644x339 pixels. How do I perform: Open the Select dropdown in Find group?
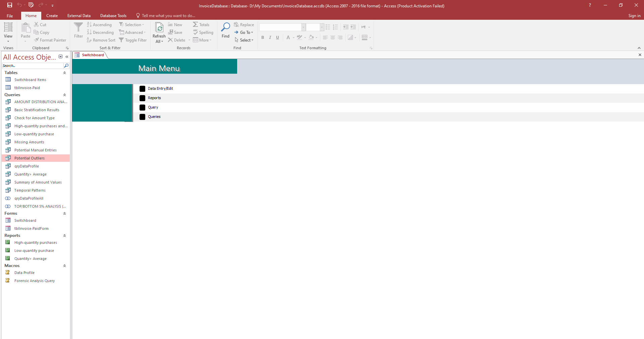pos(244,40)
